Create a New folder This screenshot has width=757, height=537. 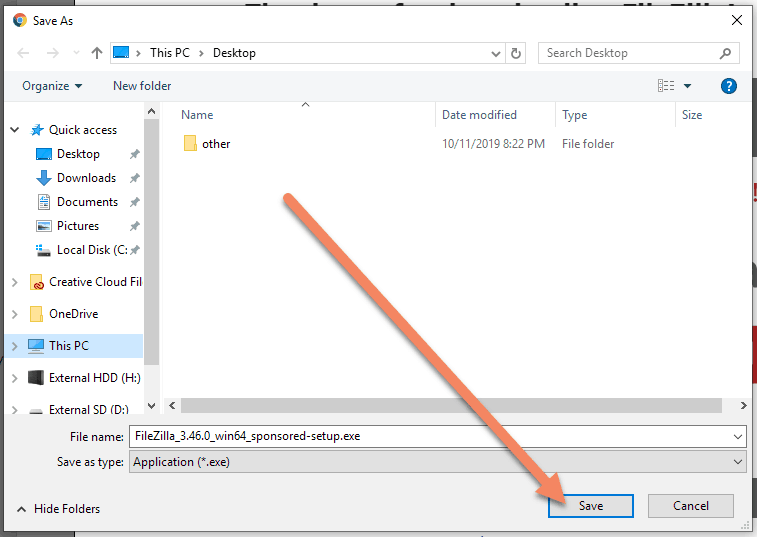pos(142,86)
